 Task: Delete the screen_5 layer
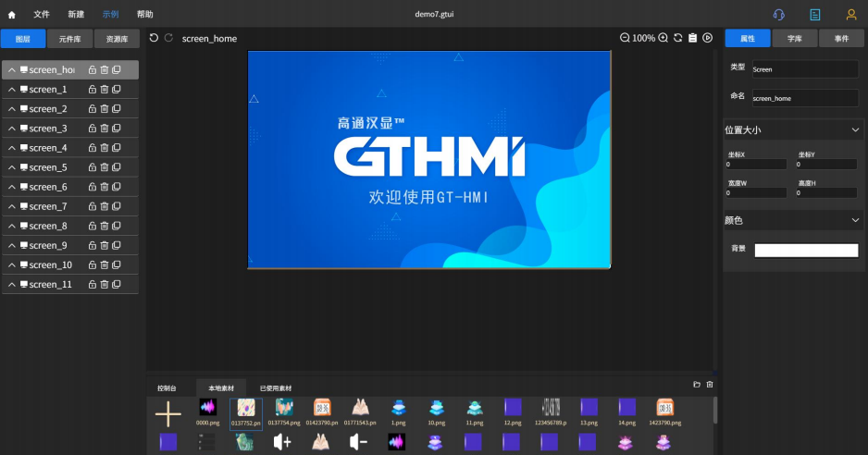click(104, 167)
